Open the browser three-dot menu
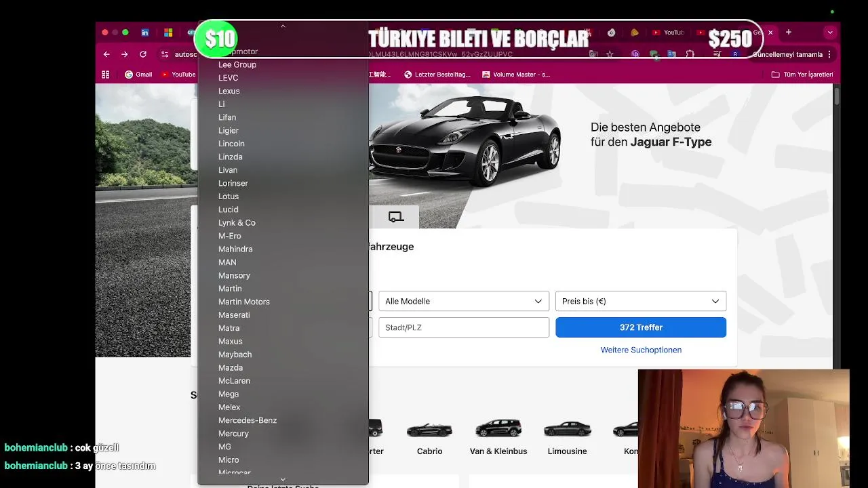The height and width of the screenshot is (488, 868). point(829,54)
